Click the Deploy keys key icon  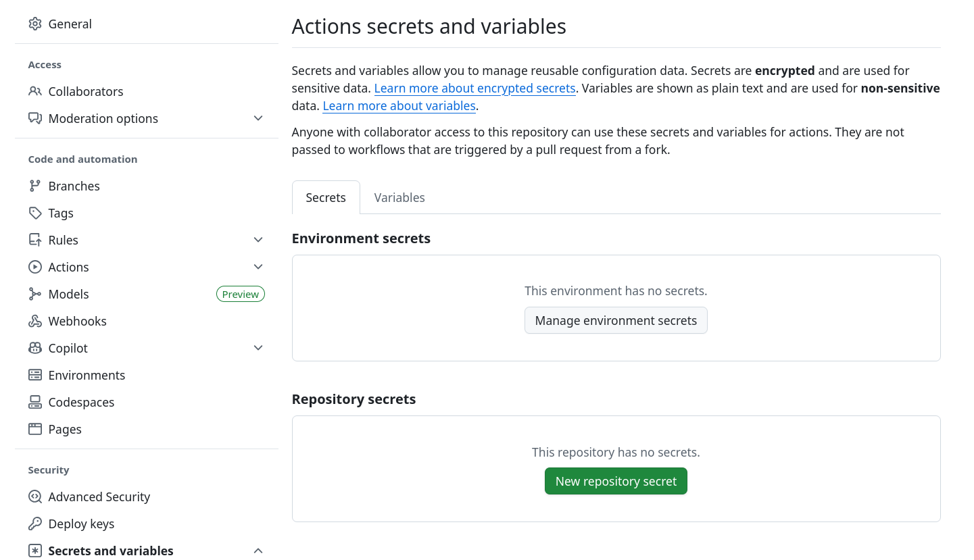[x=35, y=524]
